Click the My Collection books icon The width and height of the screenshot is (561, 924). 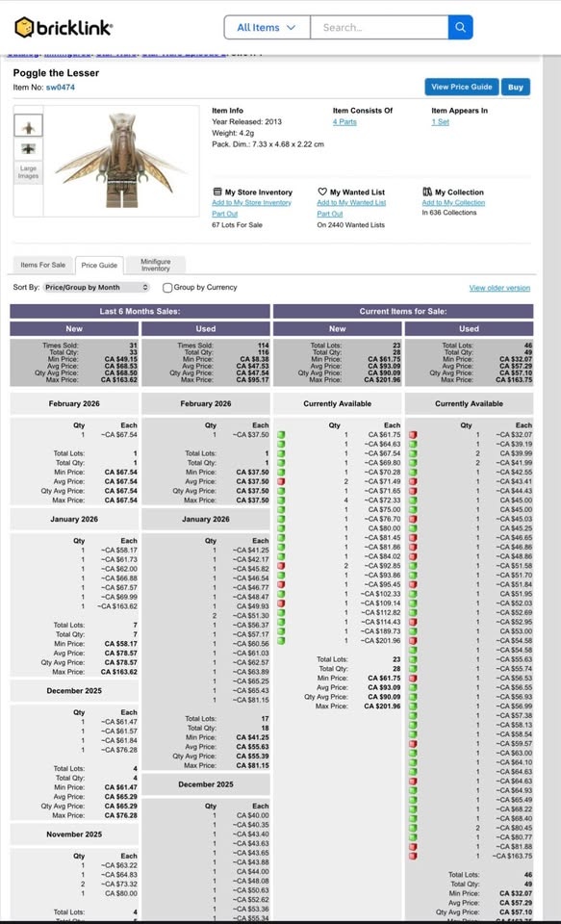pos(427,192)
